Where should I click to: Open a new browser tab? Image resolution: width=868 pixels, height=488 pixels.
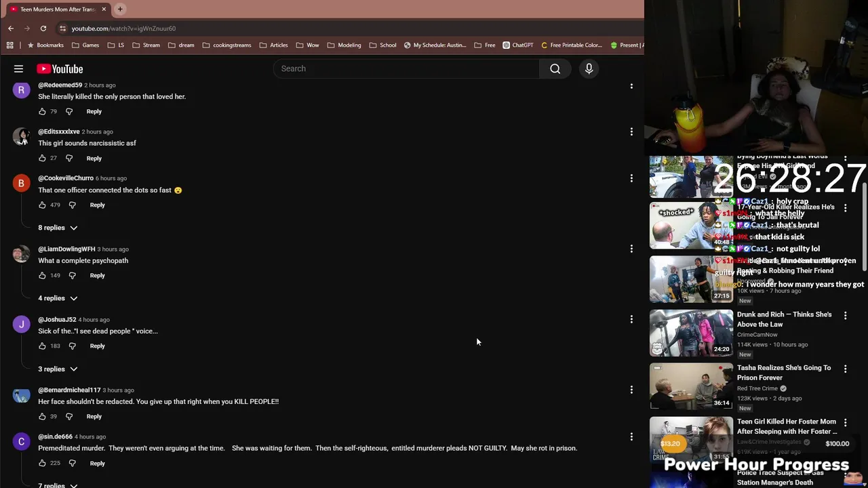[x=120, y=9]
